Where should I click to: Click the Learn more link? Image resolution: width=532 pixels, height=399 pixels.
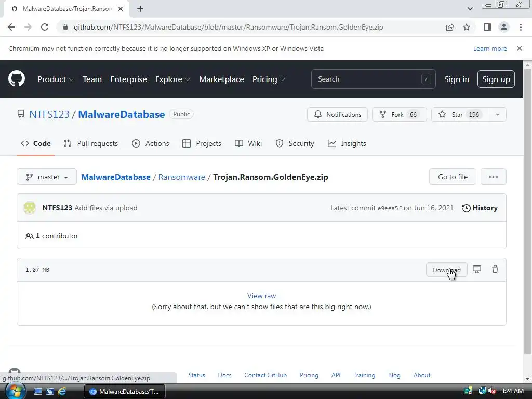click(490, 48)
